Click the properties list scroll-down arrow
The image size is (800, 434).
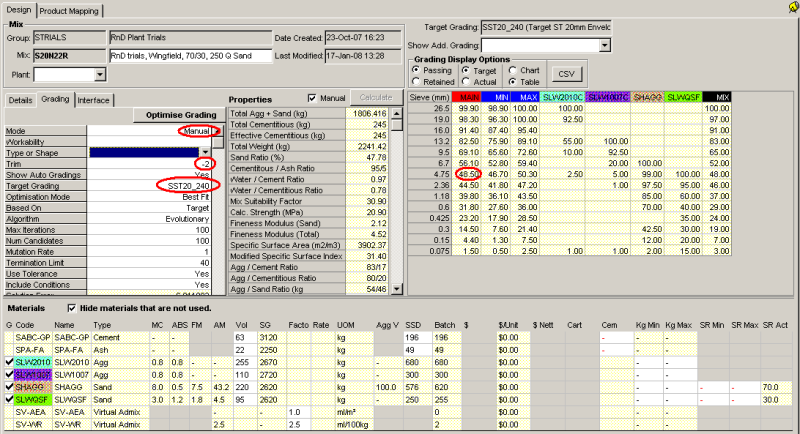[x=397, y=289]
